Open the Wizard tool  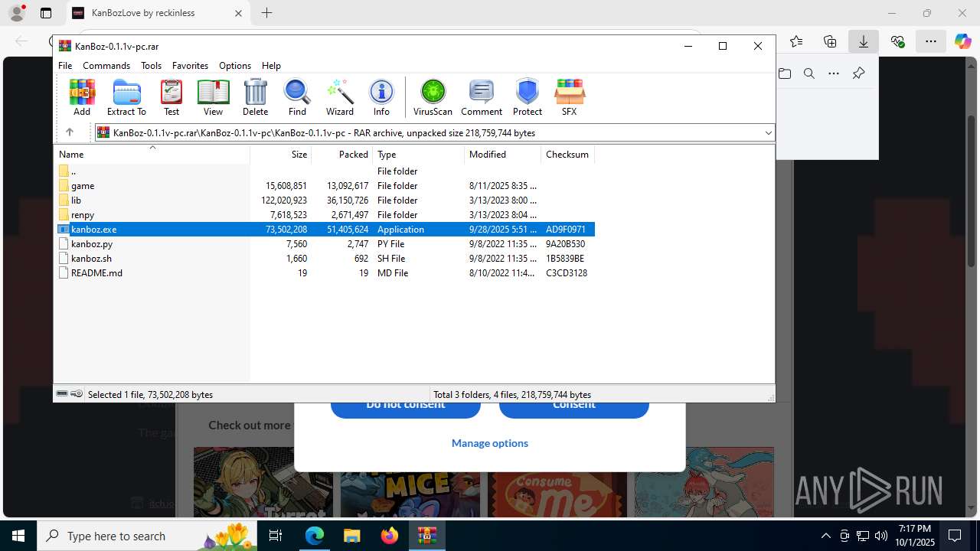[x=340, y=97]
